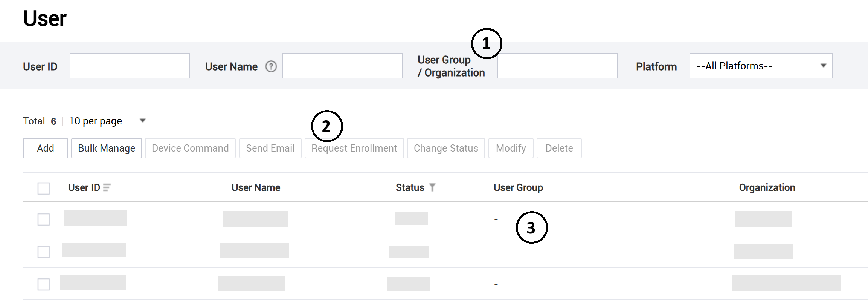
Task: Check the first user row checkbox
Action: (44, 219)
